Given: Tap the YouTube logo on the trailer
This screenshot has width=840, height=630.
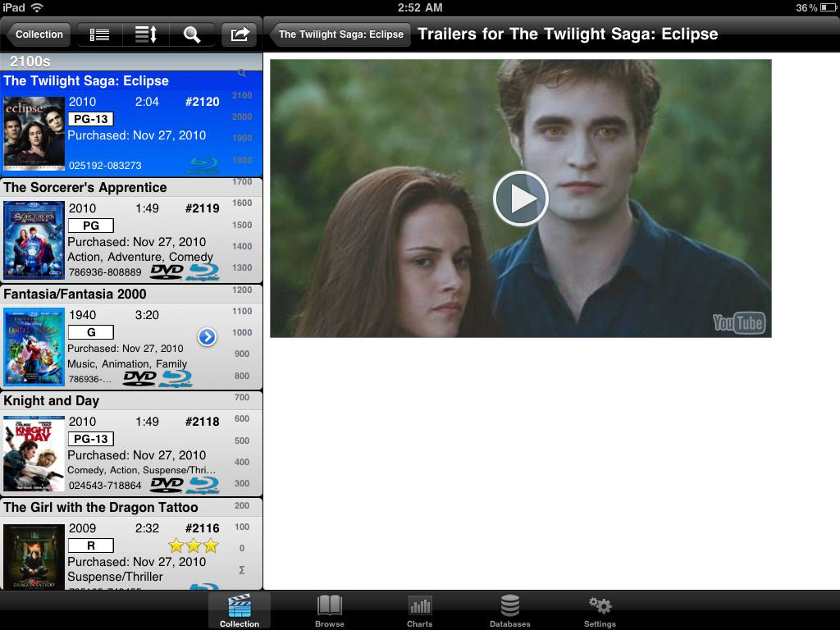Looking at the screenshot, I should tap(738, 322).
